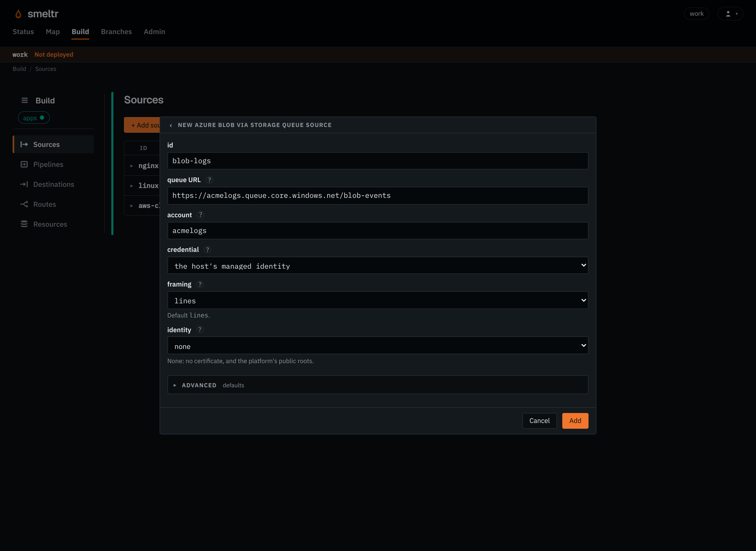Click the Routes sidebar icon

pyautogui.click(x=24, y=204)
